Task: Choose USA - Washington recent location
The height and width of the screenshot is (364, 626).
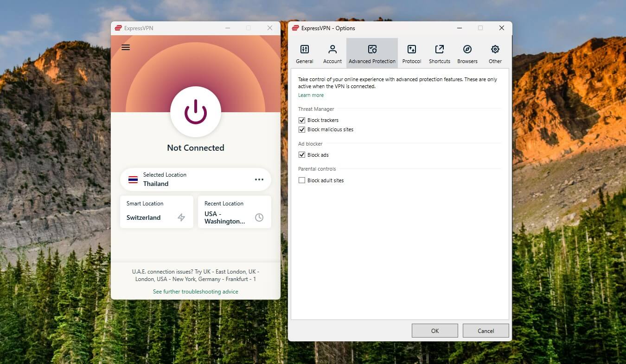Action: click(235, 212)
